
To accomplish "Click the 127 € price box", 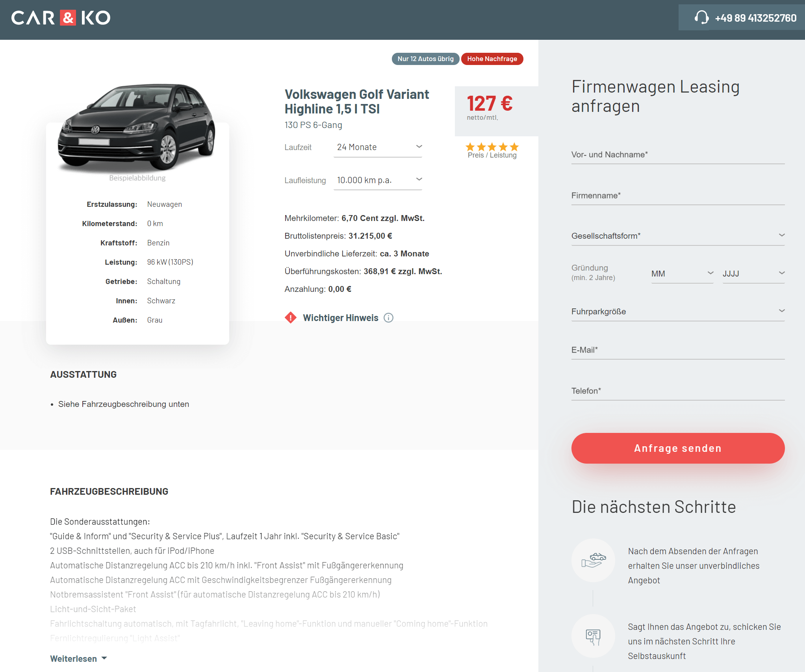I will pos(496,111).
